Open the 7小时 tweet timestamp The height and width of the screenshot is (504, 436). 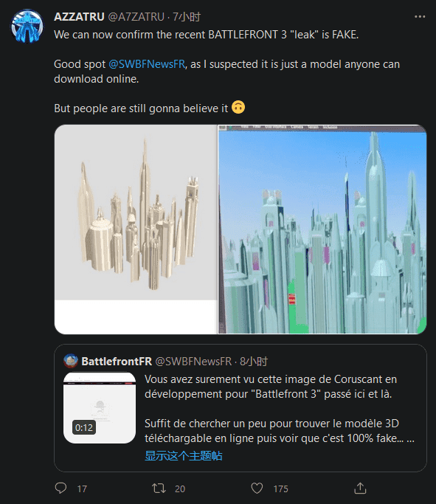coord(187,17)
